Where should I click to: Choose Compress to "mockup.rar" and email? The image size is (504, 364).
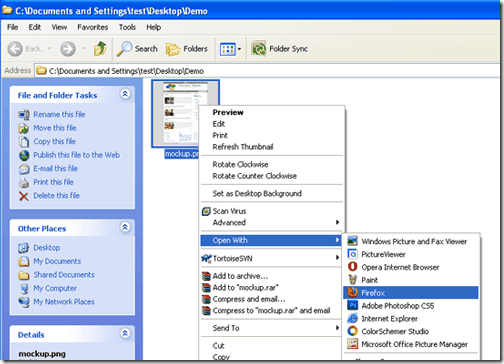pyautogui.click(x=272, y=311)
